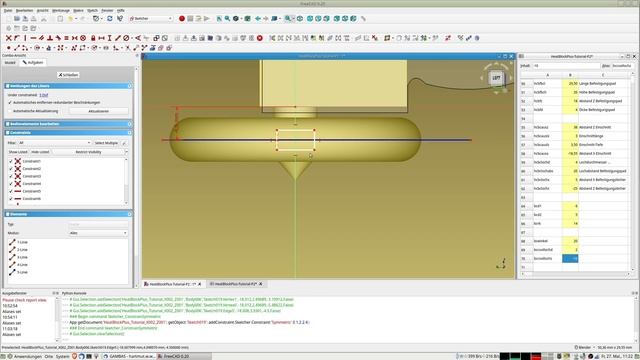Image resolution: width=640 pixels, height=360 pixels.
Task: Select the Create Point tool
Action: pos(9,48)
